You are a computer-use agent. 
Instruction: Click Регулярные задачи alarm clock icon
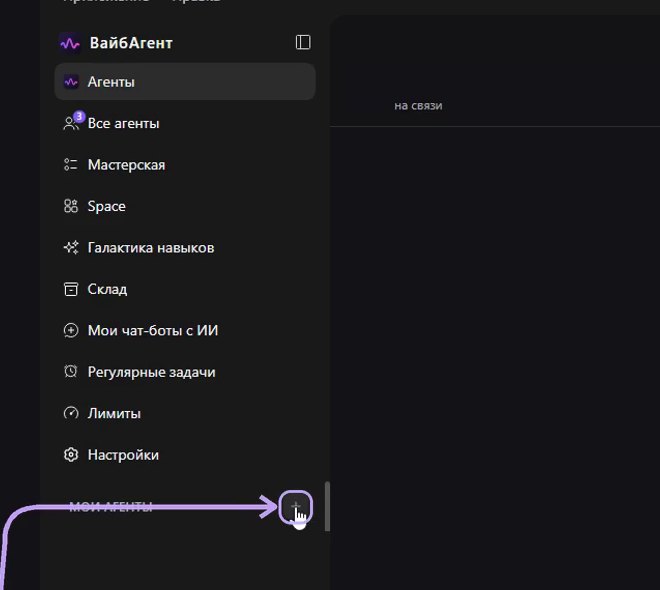(71, 372)
